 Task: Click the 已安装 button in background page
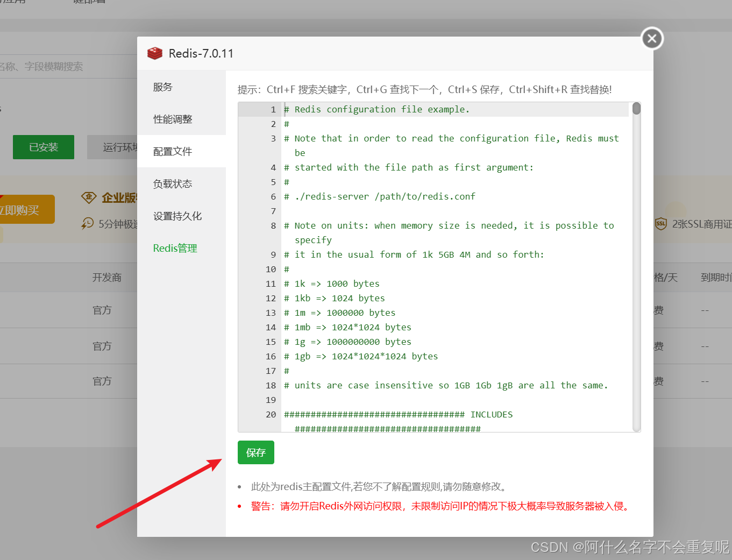[44, 147]
